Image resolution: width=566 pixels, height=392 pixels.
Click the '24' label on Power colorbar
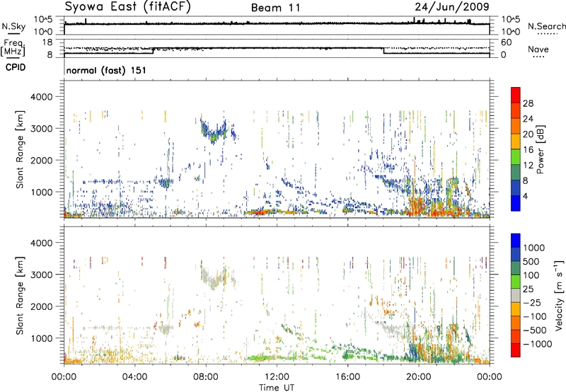tap(528, 119)
